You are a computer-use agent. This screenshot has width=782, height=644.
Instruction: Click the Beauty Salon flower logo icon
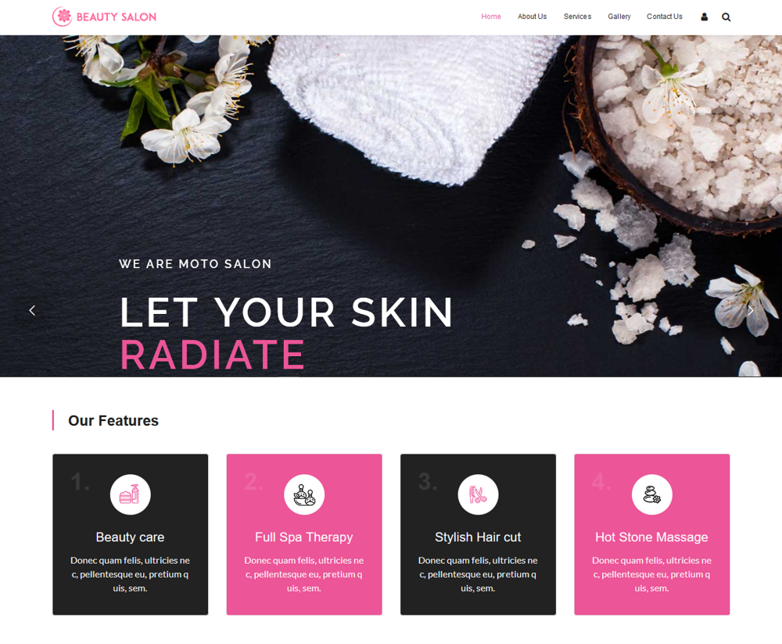(x=62, y=17)
